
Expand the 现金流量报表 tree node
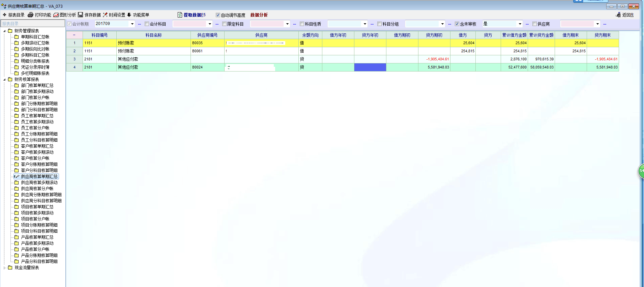pos(4,268)
